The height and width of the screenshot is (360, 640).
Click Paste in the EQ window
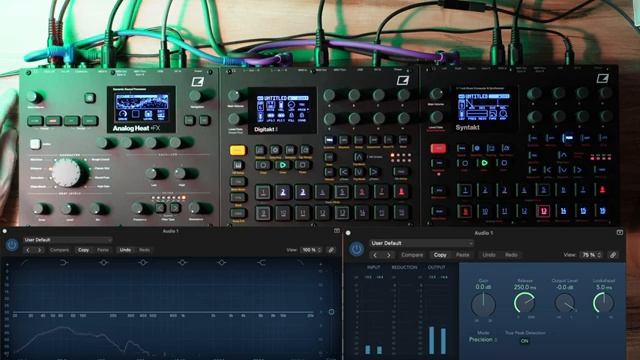pyautogui.click(x=103, y=250)
